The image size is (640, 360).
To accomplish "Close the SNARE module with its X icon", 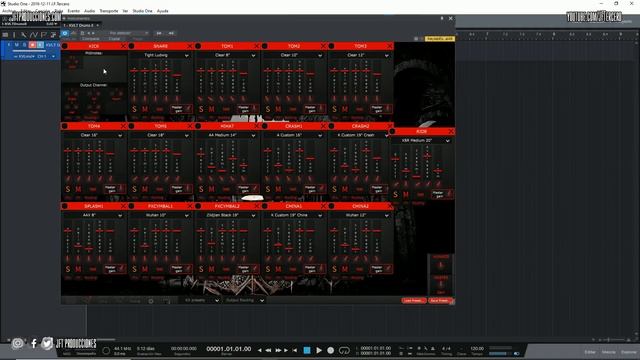I will 190,46.
